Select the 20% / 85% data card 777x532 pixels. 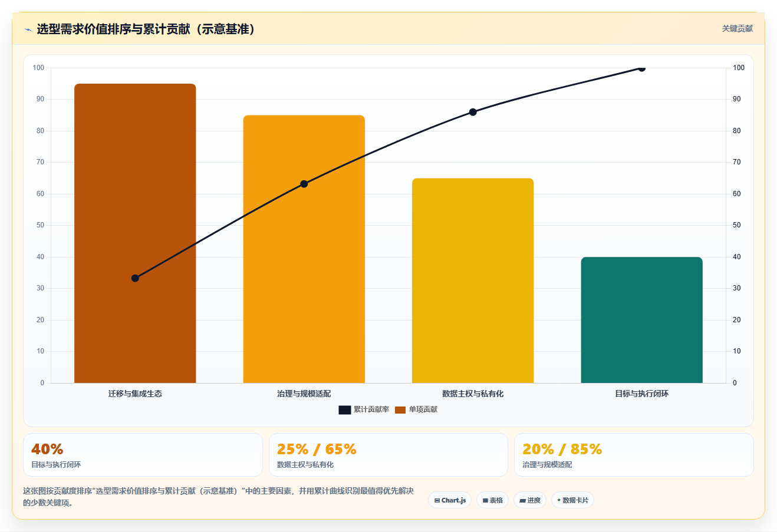(x=634, y=455)
